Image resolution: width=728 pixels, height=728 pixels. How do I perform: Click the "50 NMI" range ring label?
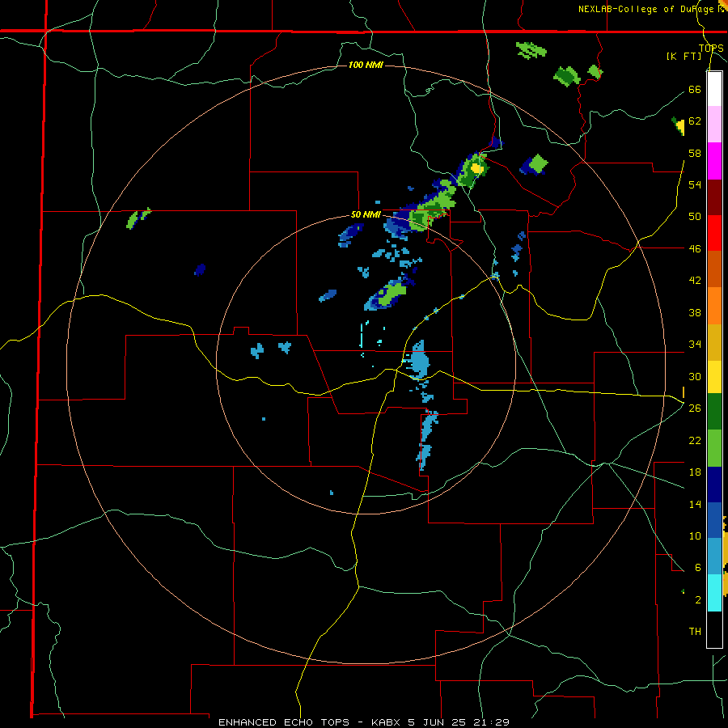366,214
